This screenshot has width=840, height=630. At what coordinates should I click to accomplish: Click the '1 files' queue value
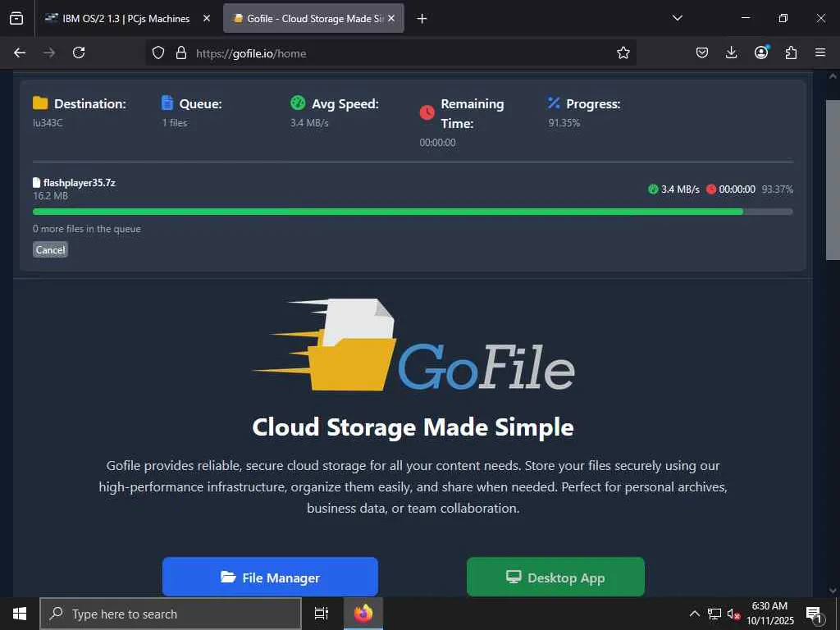175,123
